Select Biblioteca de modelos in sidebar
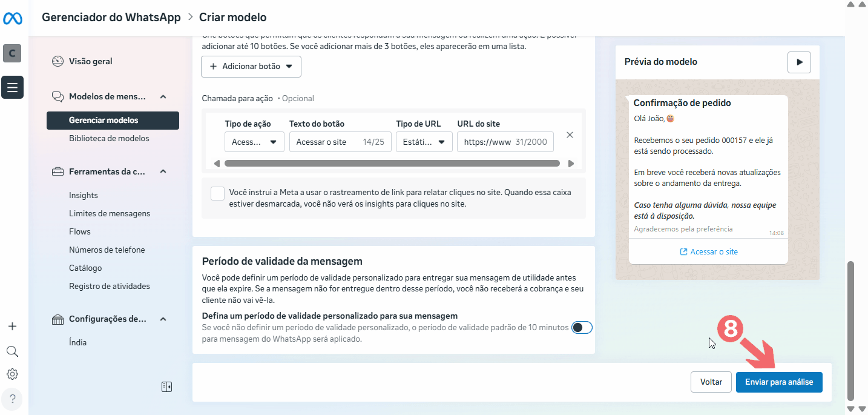This screenshot has height=415, width=868. 109,139
